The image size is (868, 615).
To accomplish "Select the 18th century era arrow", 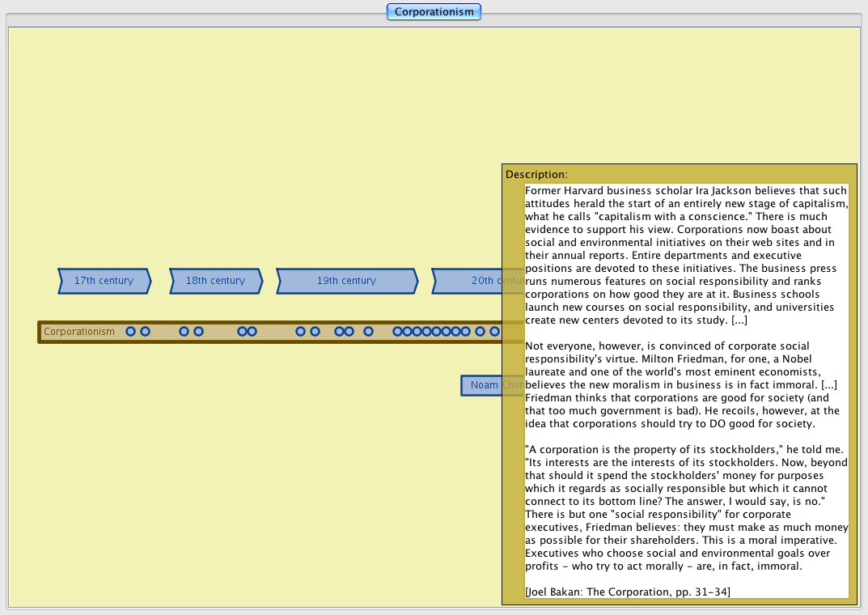I will (215, 281).
